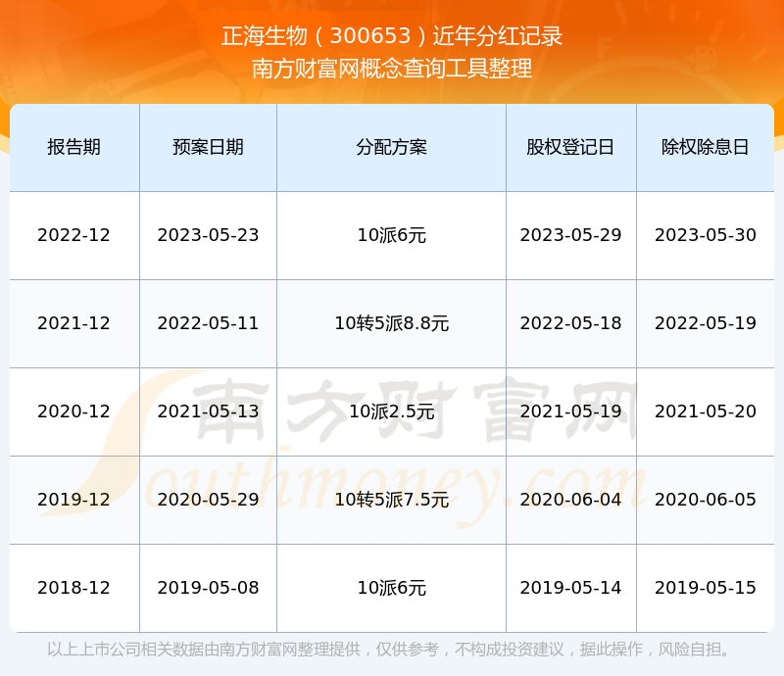Click ex-dividend date 2019-05-15
The image size is (784, 676).
[x=705, y=588]
